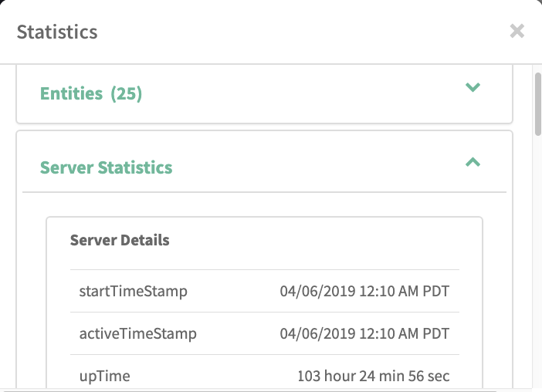Click blank space right of Server Details

pyautogui.click(x=324, y=240)
